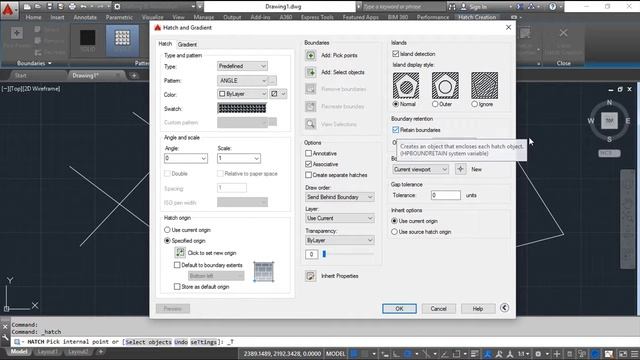Click the Add: Pick points icon
This screenshot has width=640, height=360.
(x=311, y=55)
